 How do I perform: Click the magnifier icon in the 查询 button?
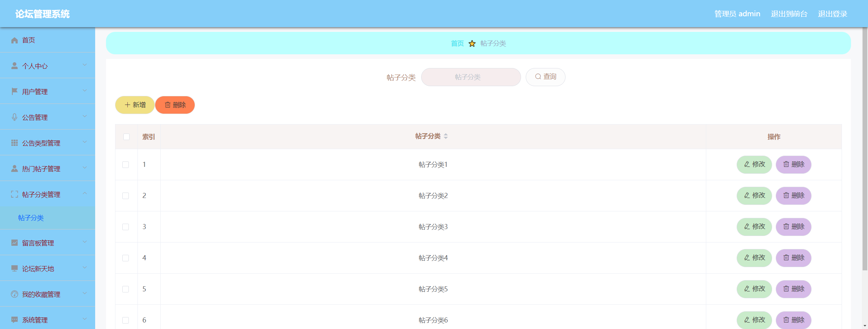[x=538, y=77]
